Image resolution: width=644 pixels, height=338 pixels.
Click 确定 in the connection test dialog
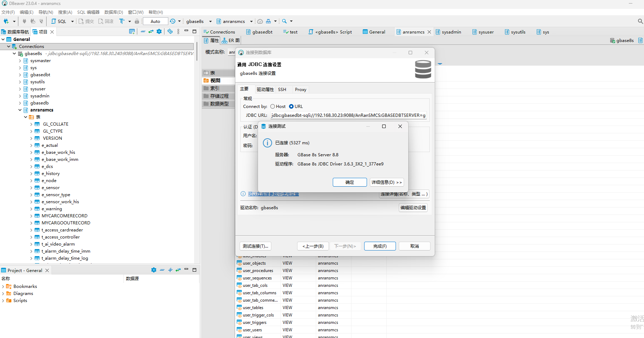(x=350, y=182)
